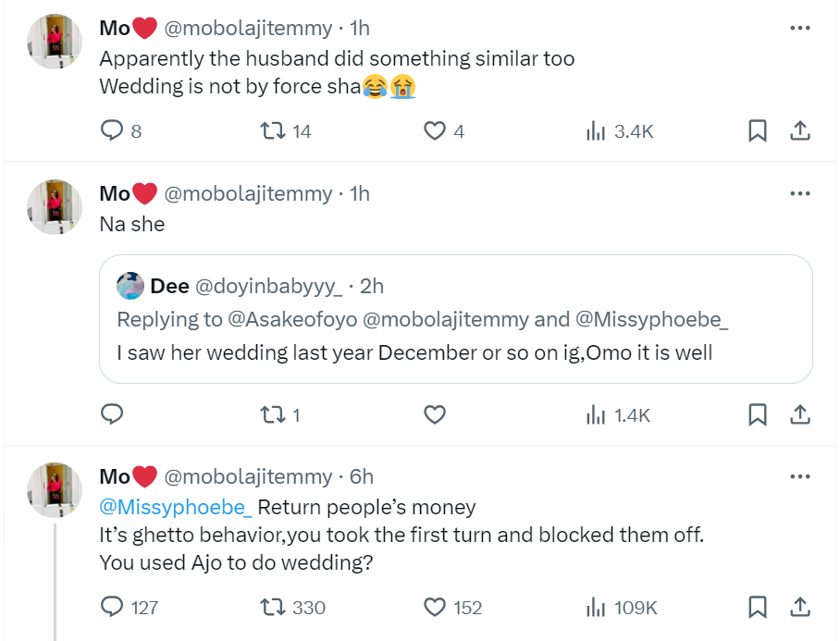The height and width of the screenshot is (641, 840).
Task: Click Dee's profile avatar in the quoted tweet
Action: 130,287
